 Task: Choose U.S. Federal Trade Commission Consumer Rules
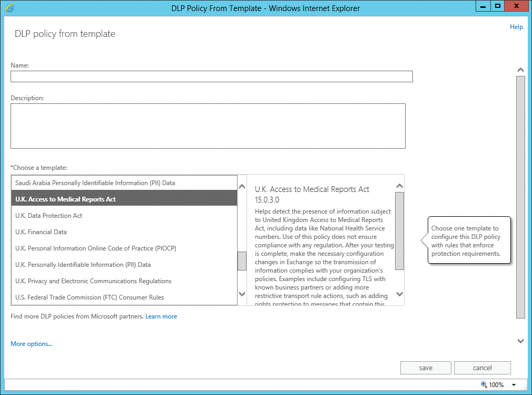pos(124,297)
